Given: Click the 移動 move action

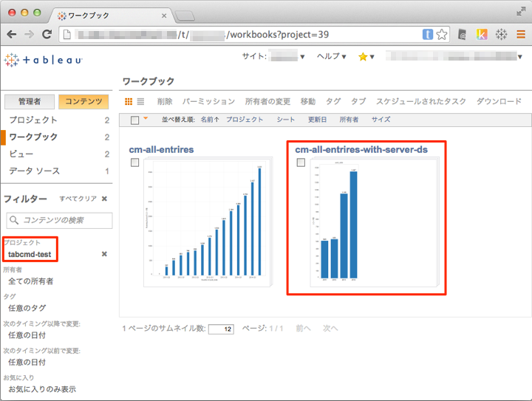Looking at the screenshot, I should tap(308, 101).
